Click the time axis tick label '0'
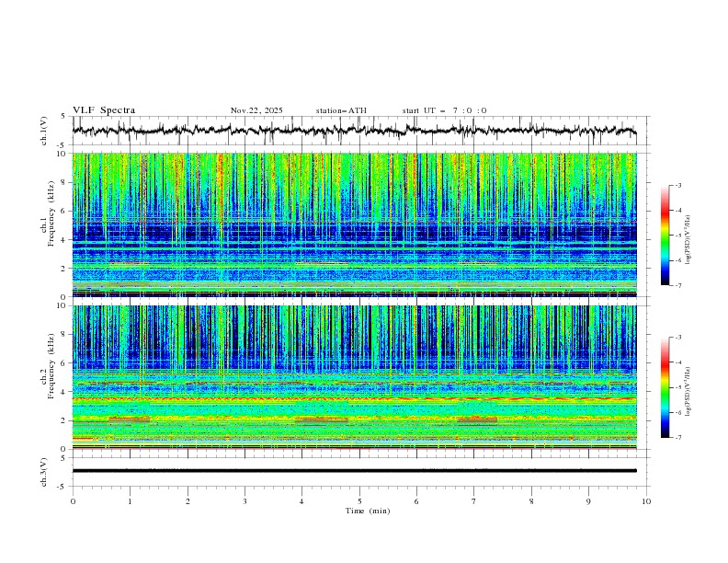Screen dimensions: 728x563 tap(73, 501)
